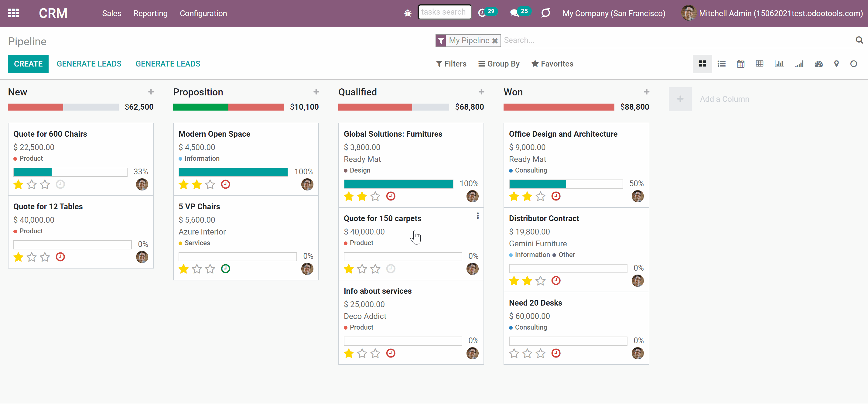Switch to the list view icon

(x=721, y=64)
